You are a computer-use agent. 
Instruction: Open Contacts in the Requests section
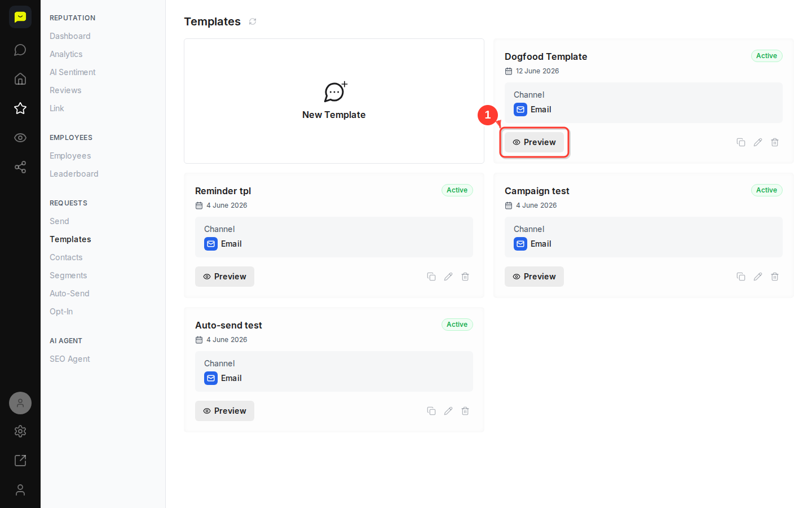click(x=66, y=257)
